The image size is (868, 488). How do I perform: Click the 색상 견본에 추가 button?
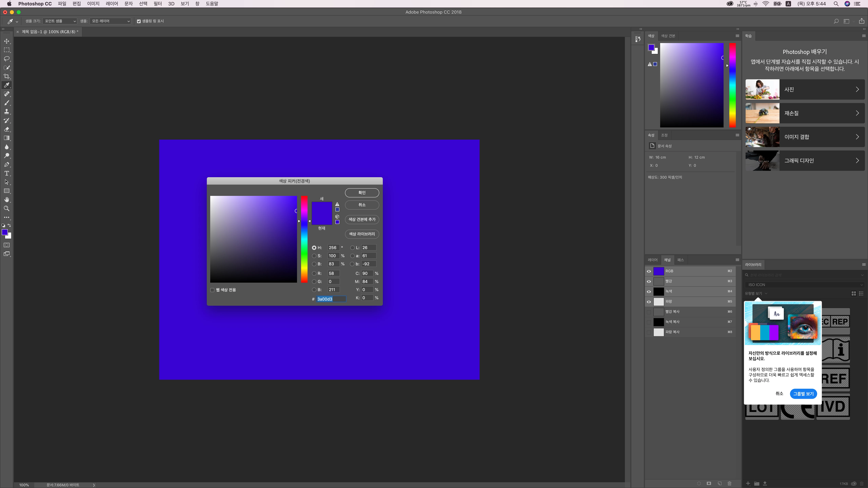coord(362,219)
